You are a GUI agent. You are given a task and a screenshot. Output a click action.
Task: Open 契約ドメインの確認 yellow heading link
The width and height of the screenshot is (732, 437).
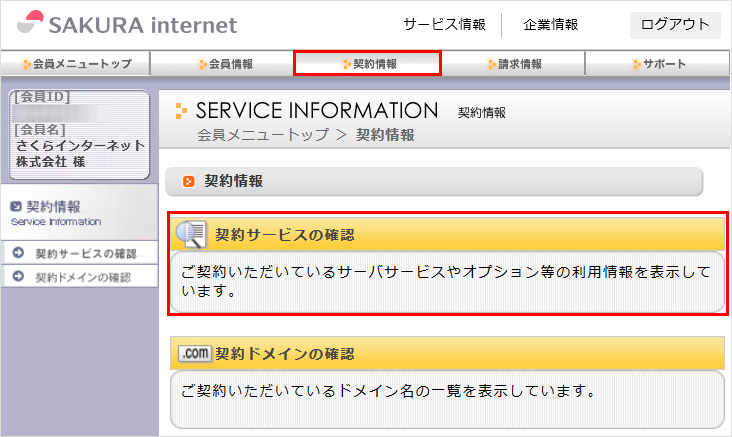pyautogui.click(x=284, y=354)
